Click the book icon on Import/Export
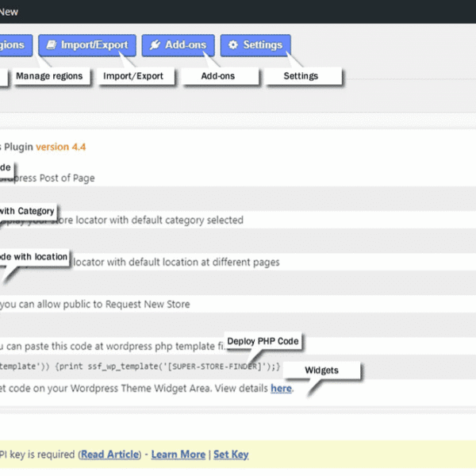Screen dimensions: 476x476 coord(52,45)
